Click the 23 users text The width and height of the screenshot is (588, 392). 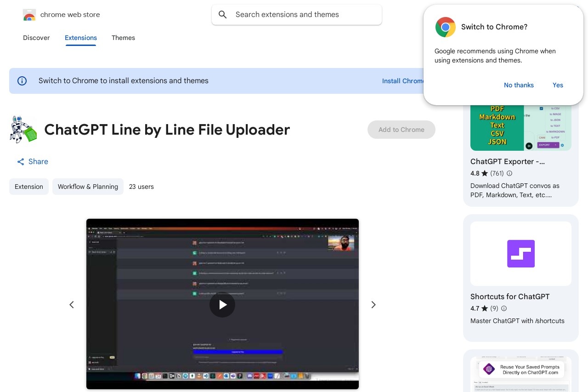(x=141, y=187)
